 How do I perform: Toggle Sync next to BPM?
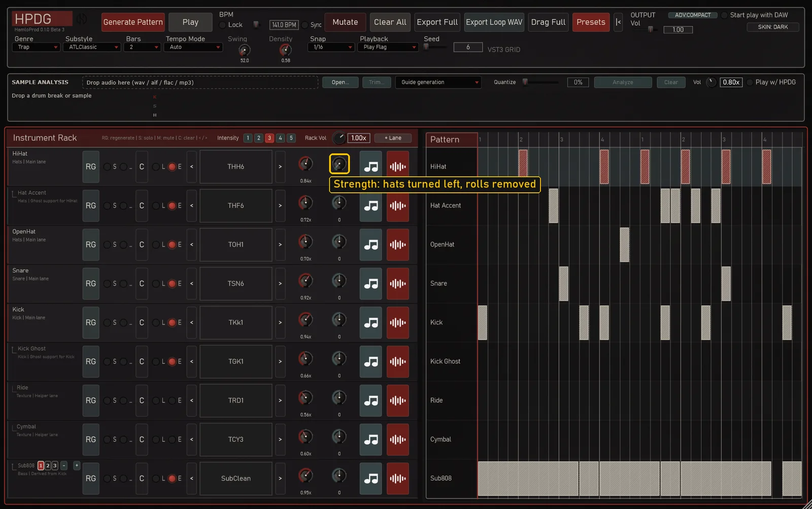pos(304,25)
